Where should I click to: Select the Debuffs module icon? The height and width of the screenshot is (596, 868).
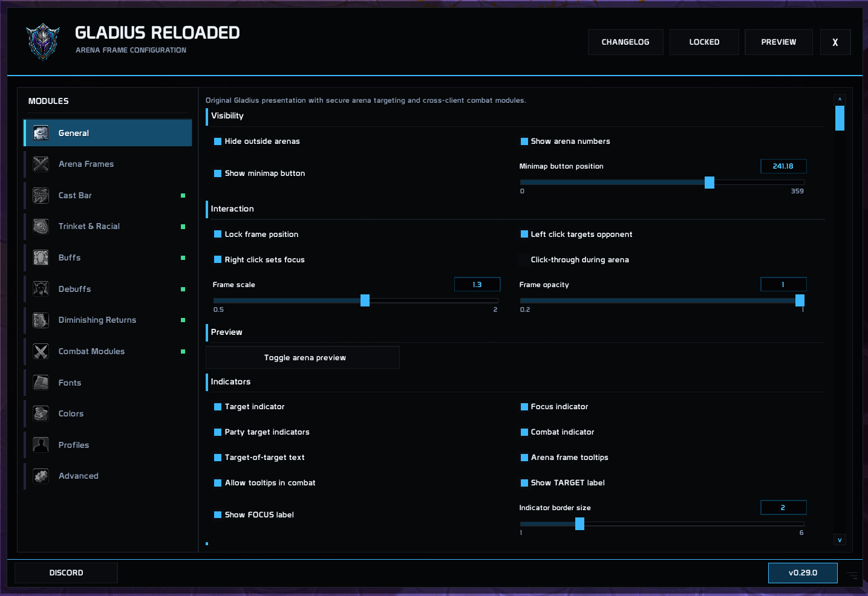(x=41, y=289)
